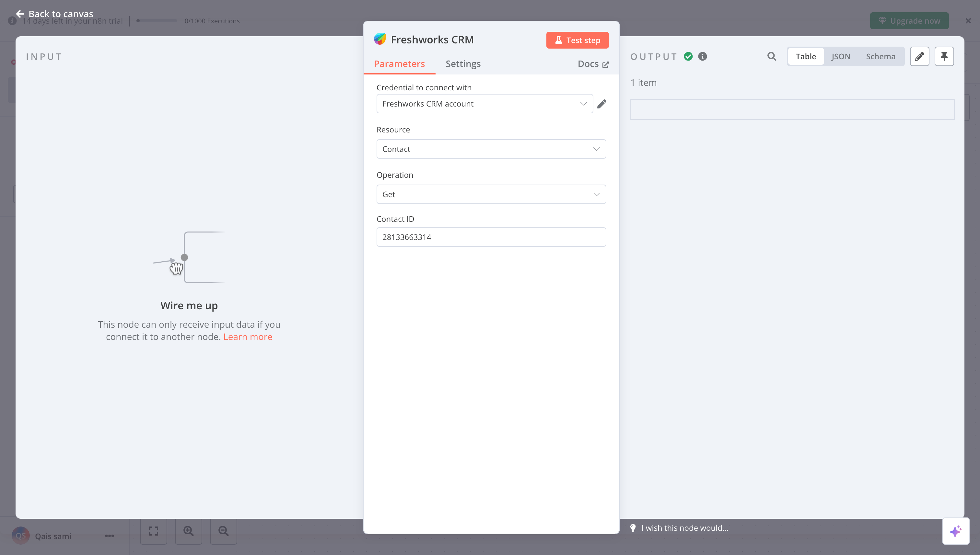Expand the Resource dropdown showing Contact
Viewport: 980px width, 555px height.
[x=491, y=149]
